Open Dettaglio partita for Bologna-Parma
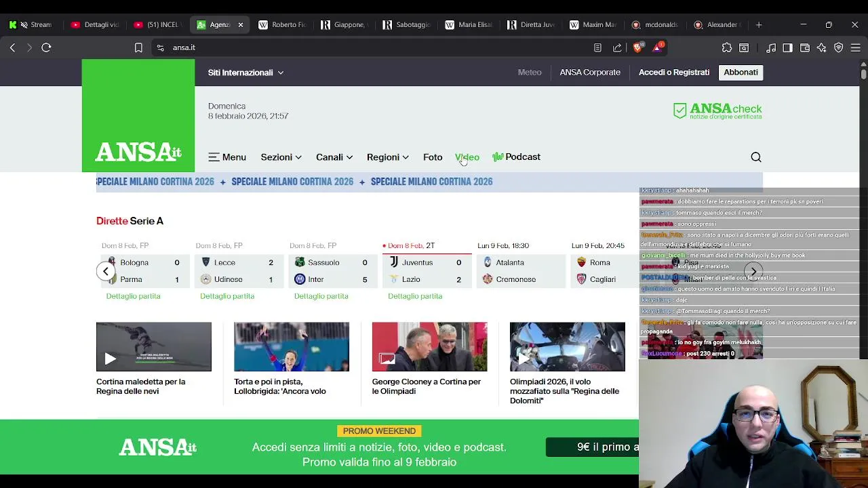The width and height of the screenshot is (868, 488). (x=133, y=296)
